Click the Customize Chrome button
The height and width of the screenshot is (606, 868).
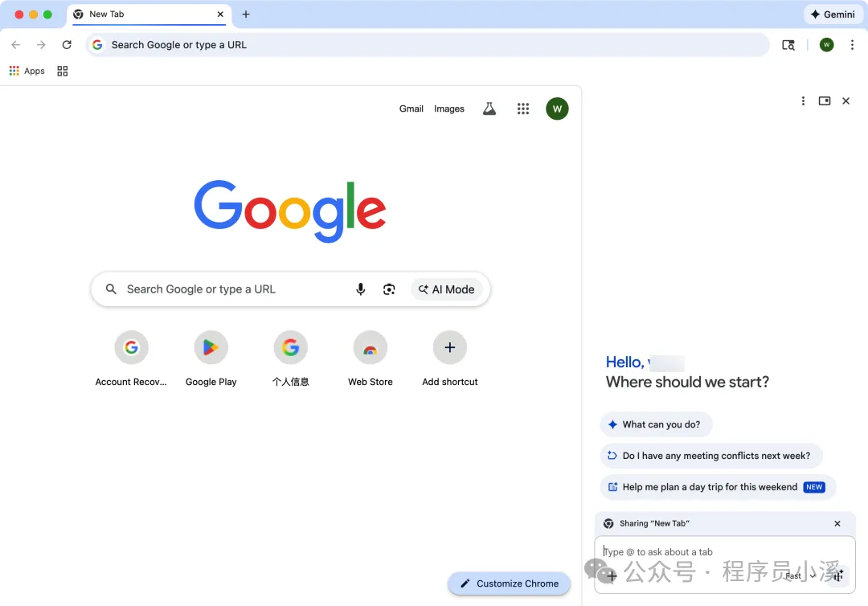click(510, 583)
